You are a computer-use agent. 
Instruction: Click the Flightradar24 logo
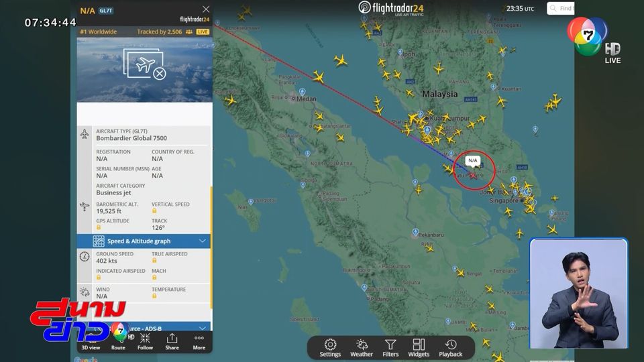pos(390,8)
